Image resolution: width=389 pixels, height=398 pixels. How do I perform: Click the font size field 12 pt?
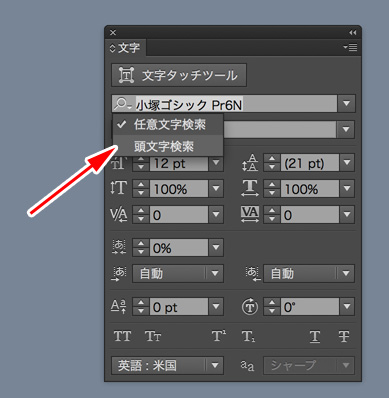[x=179, y=163]
